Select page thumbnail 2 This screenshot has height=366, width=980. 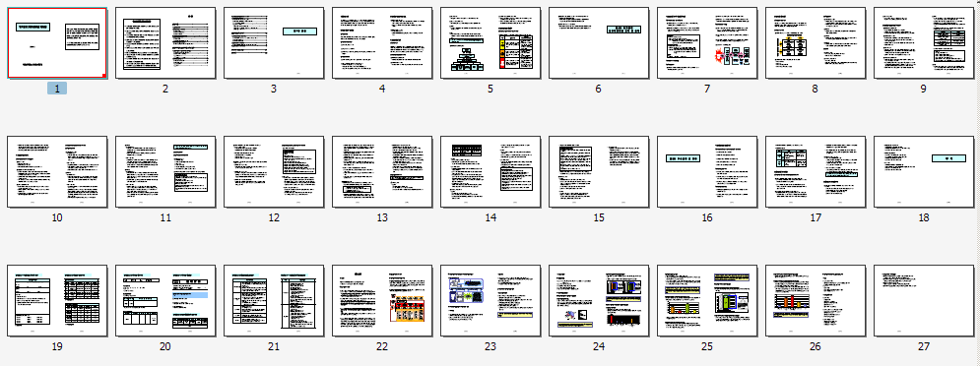(x=165, y=43)
